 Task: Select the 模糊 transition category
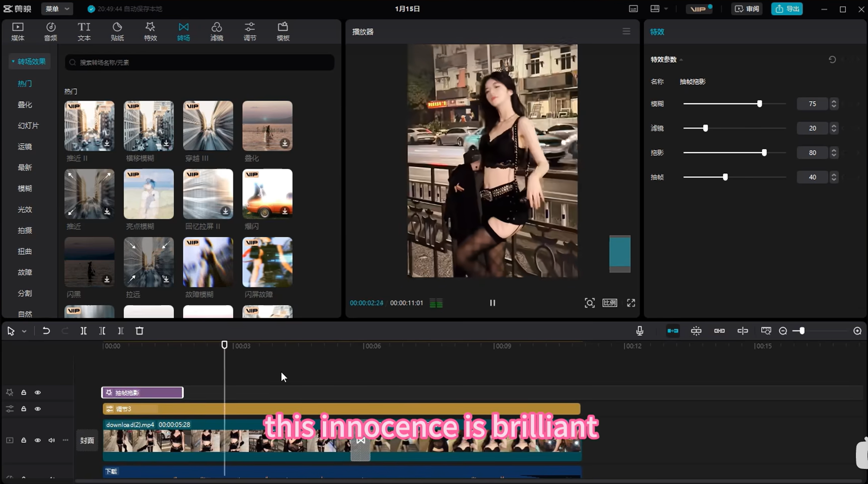[x=25, y=188]
